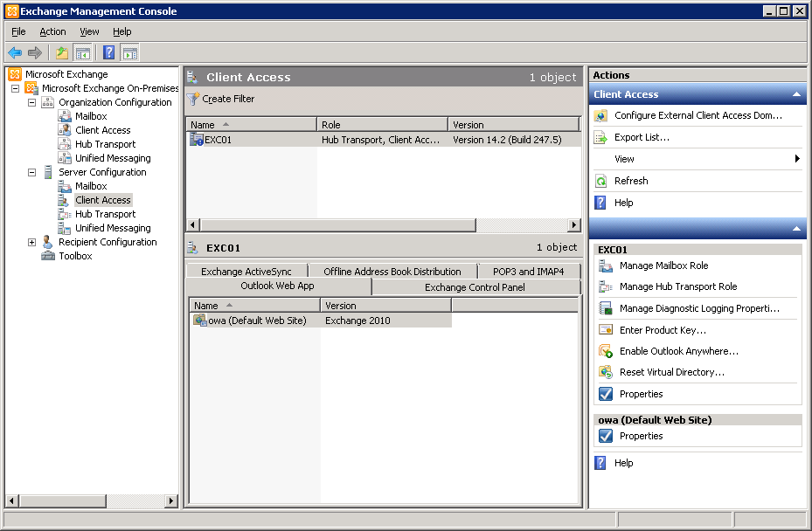Click Configure External Client Access Domain icon
The image size is (812, 531).
600,115
